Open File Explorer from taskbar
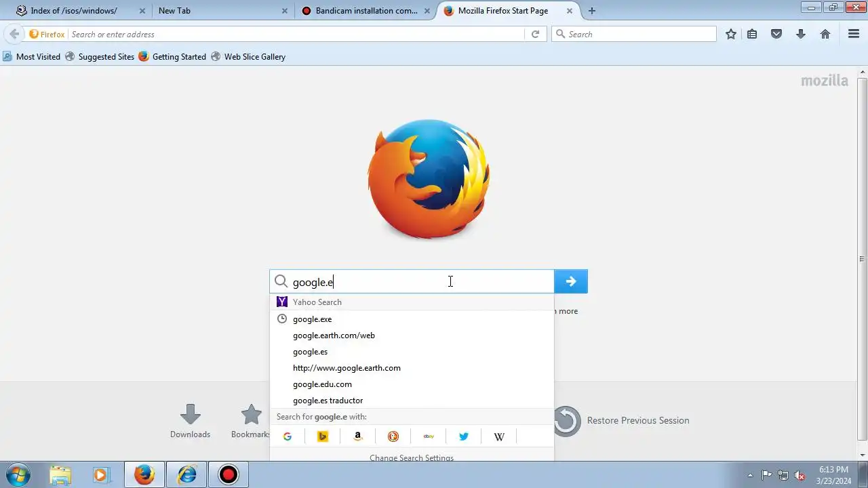 click(60, 474)
